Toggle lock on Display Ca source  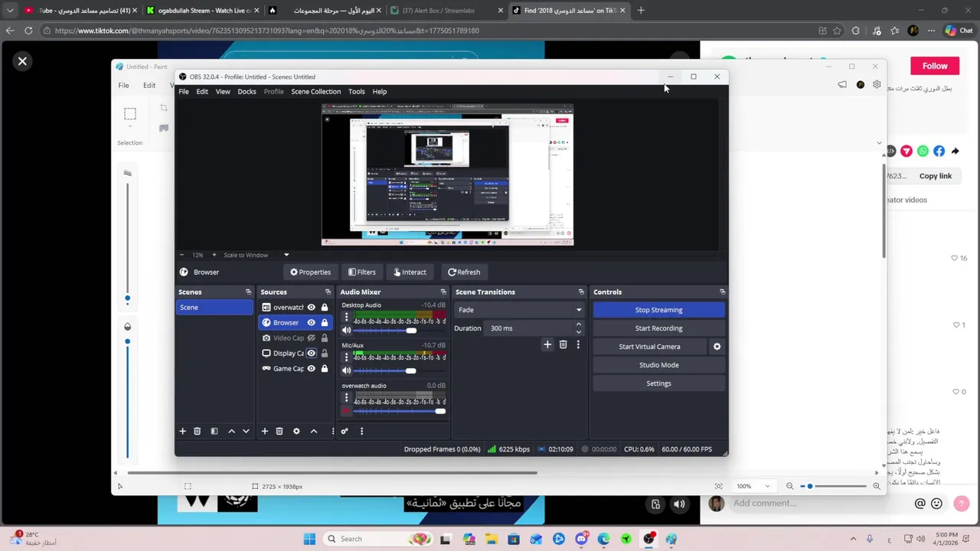tap(325, 353)
